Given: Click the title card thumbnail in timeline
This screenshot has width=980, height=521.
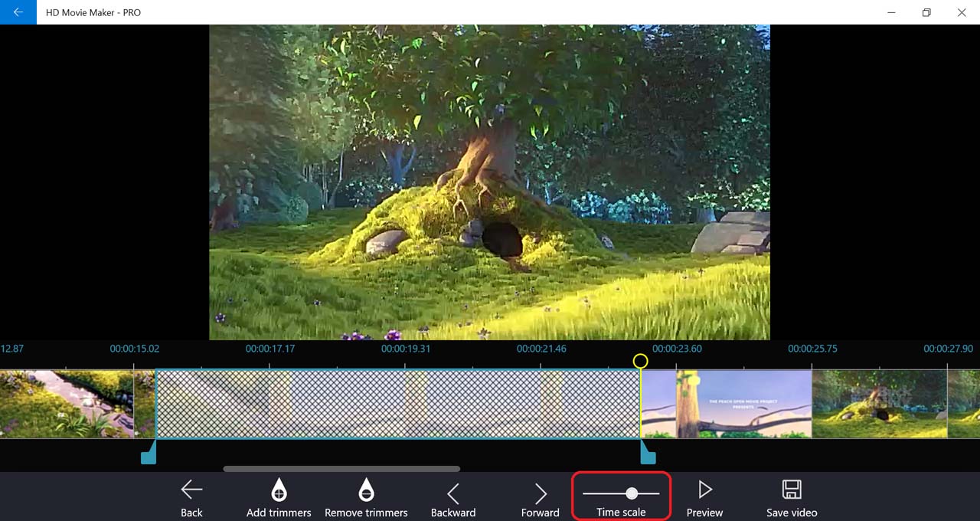Looking at the screenshot, I should (x=735, y=404).
